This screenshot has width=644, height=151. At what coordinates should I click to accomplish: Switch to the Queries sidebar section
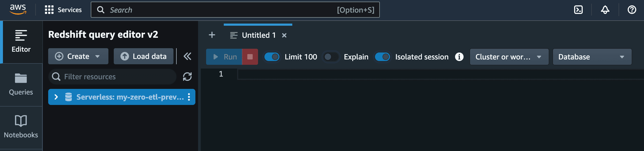pyautogui.click(x=21, y=85)
